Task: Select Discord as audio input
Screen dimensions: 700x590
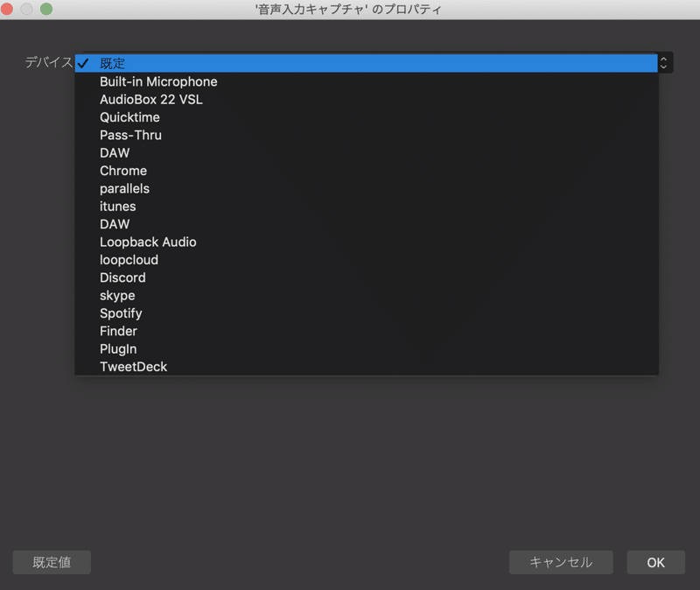Action: coord(366,277)
